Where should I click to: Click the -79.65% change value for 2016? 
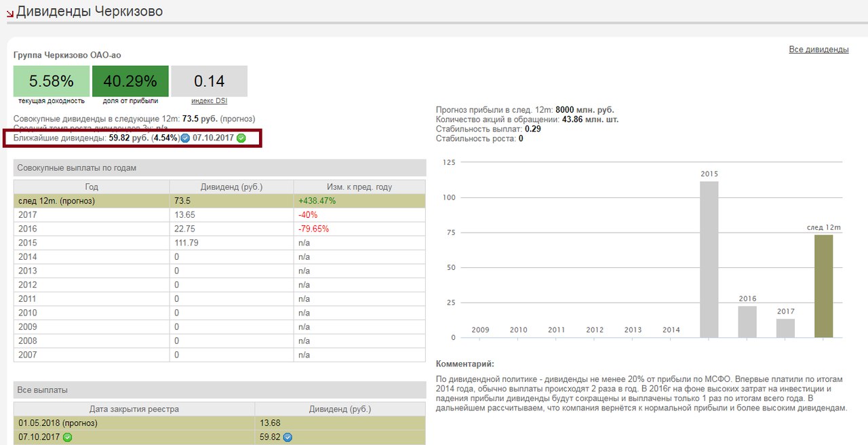314,229
